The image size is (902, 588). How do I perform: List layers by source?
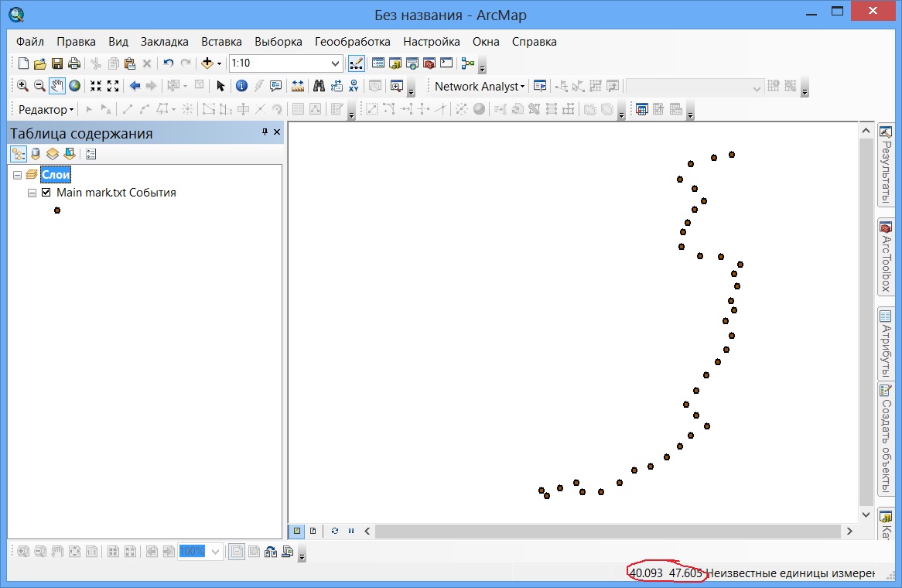pyautogui.click(x=36, y=154)
